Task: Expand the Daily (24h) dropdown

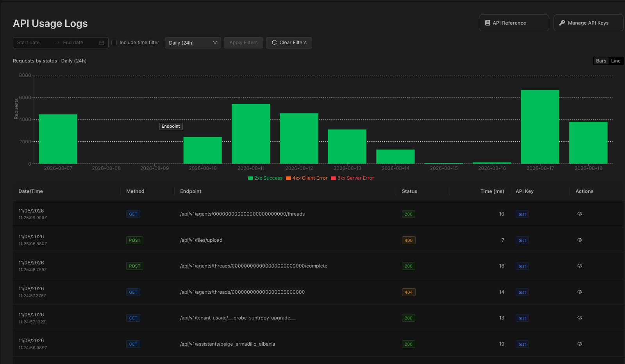Action: pos(193,43)
